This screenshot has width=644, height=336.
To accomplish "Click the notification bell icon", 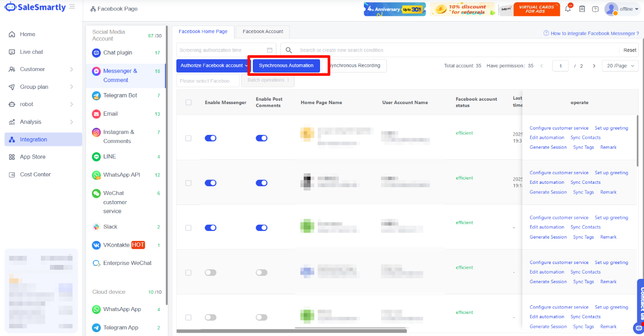I will coord(568,9).
